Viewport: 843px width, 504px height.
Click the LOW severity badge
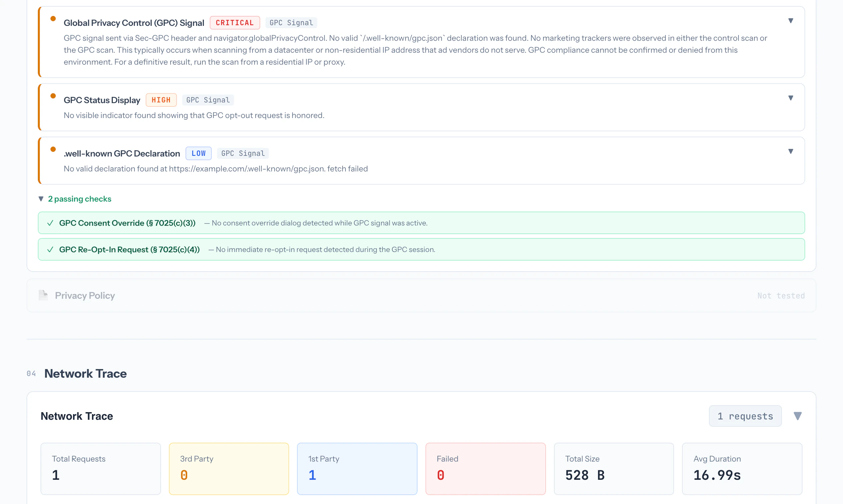point(198,153)
